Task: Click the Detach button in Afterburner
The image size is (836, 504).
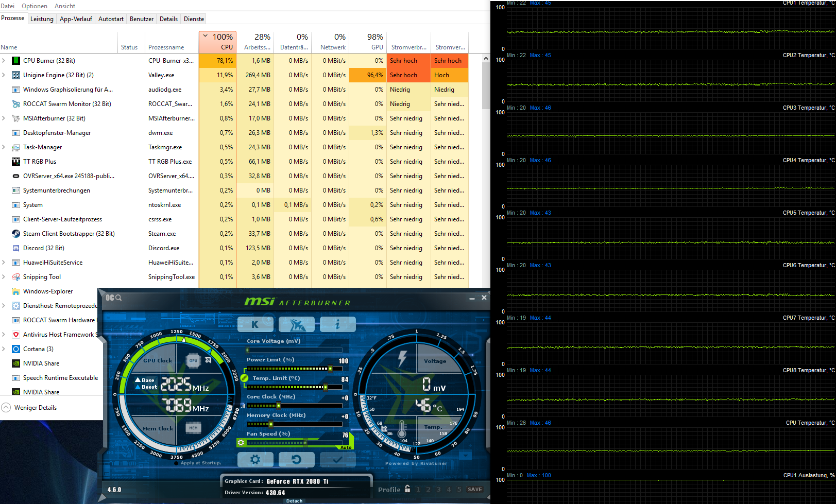Action: (x=295, y=501)
